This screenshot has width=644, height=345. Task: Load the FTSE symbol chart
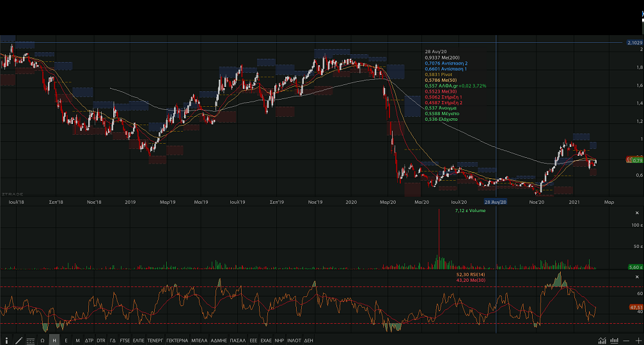(x=125, y=341)
